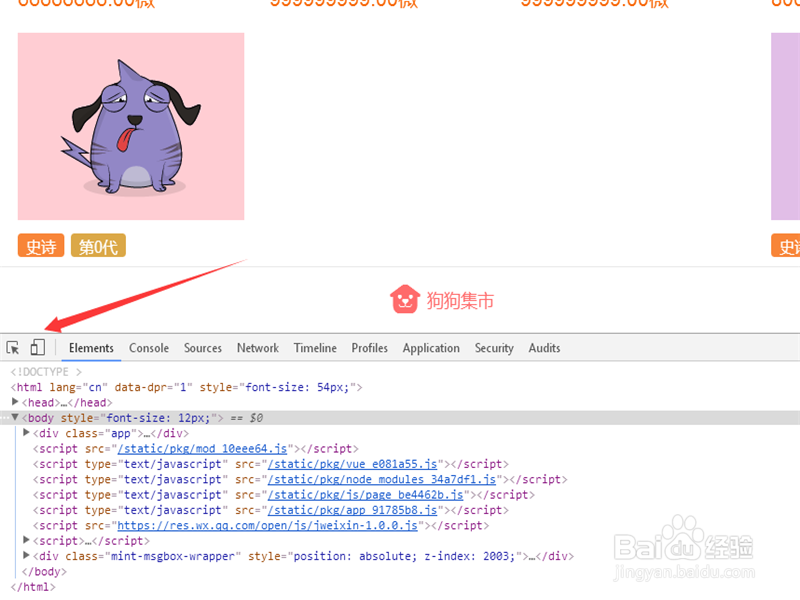Open the page_be4462b.js script link
The image size is (800, 600).
tap(365, 494)
